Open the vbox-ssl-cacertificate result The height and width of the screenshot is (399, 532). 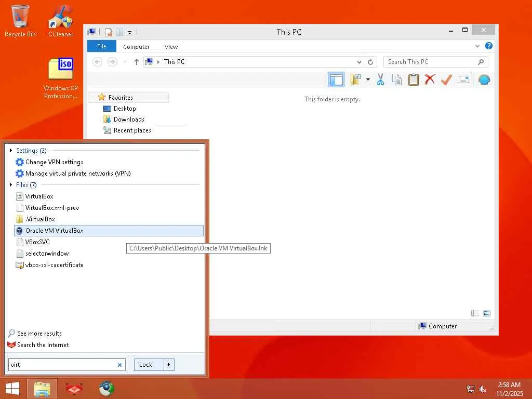coord(54,265)
